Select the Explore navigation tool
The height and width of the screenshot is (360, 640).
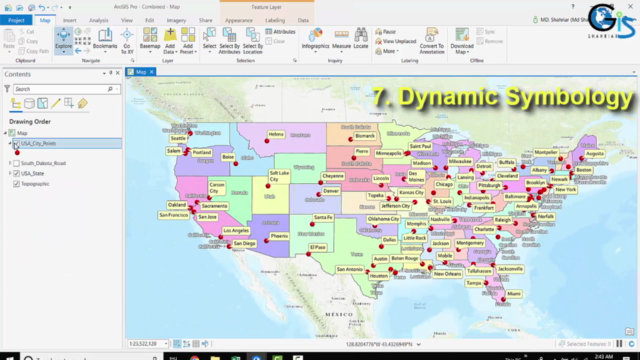point(63,40)
